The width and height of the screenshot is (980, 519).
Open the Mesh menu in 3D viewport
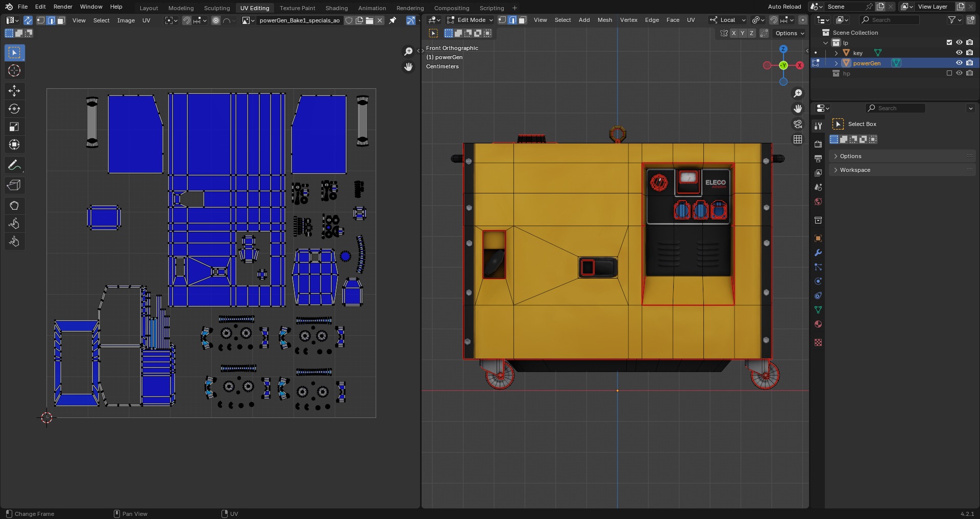(605, 20)
